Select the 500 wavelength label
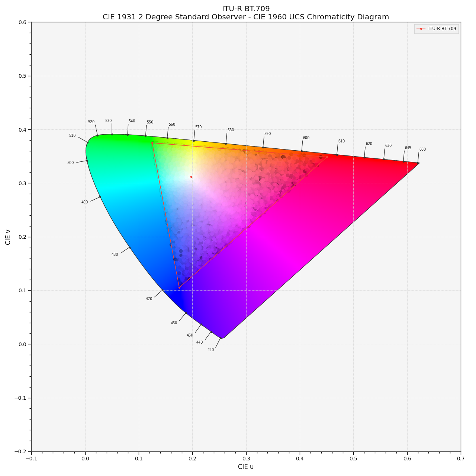The image size is (476, 476). pyautogui.click(x=70, y=163)
